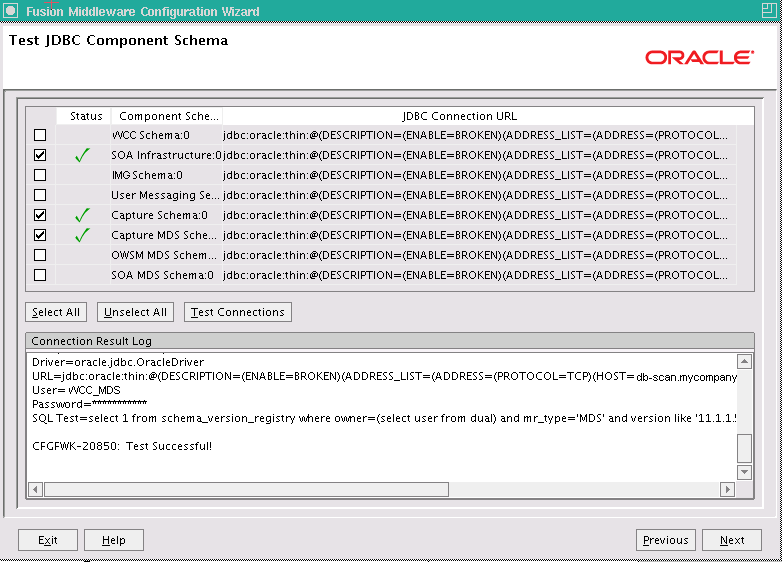Check the WCC Schema:0 checkbox
The width and height of the screenshot is (782, 562).
[x=40, y=135]
